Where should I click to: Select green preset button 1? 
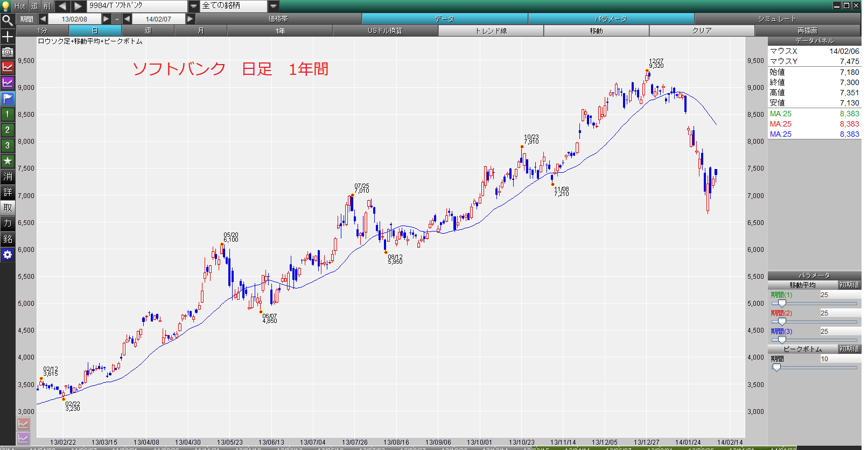click(x=8, y=114)
